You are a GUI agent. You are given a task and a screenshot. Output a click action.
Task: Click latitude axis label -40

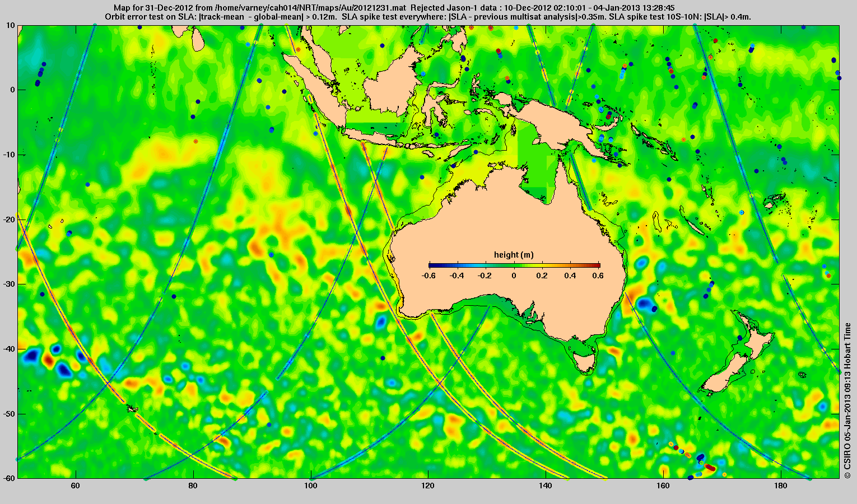tap(9, 349)
